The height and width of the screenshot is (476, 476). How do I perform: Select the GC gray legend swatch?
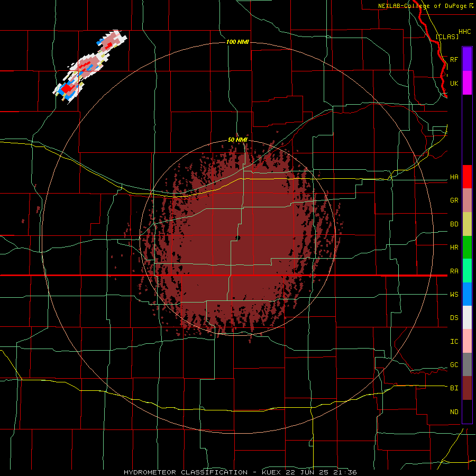(467, 364)
